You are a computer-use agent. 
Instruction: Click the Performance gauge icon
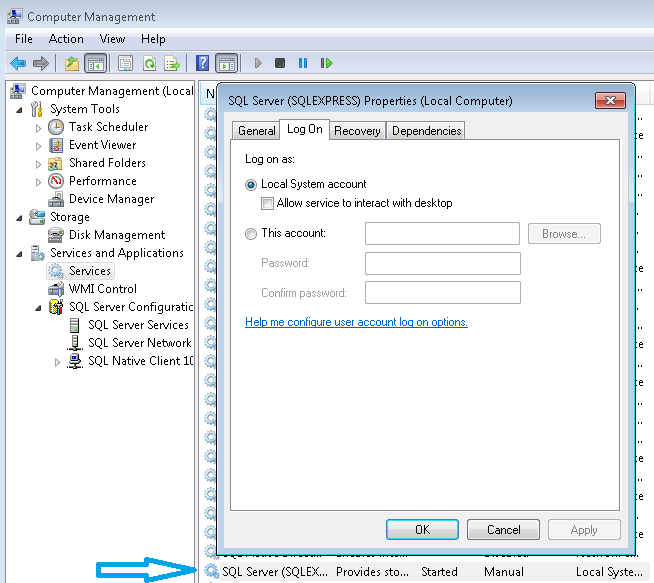(x=56, y=181)
